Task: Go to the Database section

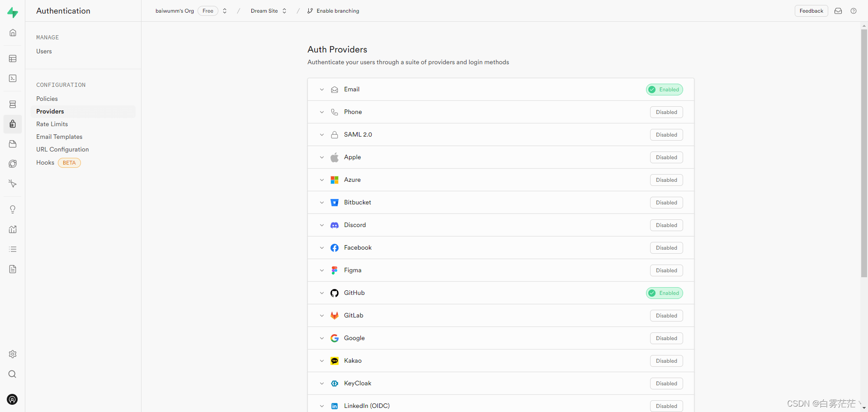Action: coord(12,104)
